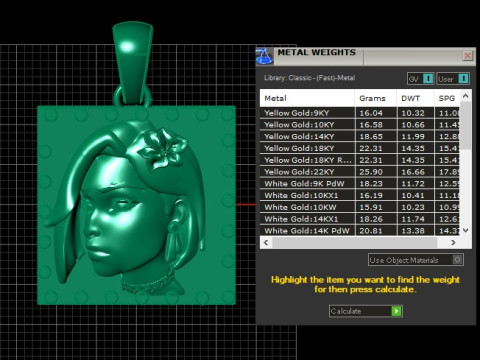
Task: Click the horizontal scrollbar thumb of table
Action: (354, 243)
